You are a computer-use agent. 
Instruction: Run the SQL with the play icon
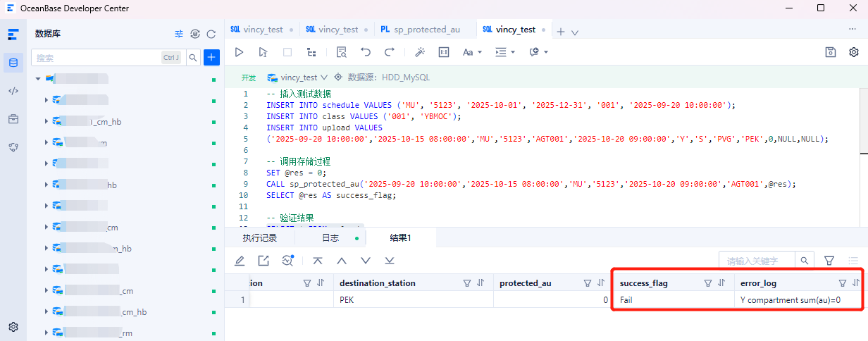(240, 52)
